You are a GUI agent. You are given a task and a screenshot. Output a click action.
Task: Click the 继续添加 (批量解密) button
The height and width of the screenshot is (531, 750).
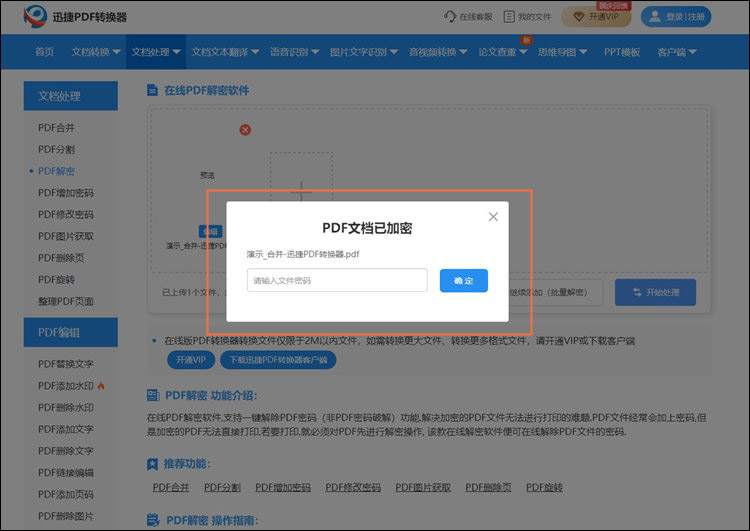coord(555,292)
